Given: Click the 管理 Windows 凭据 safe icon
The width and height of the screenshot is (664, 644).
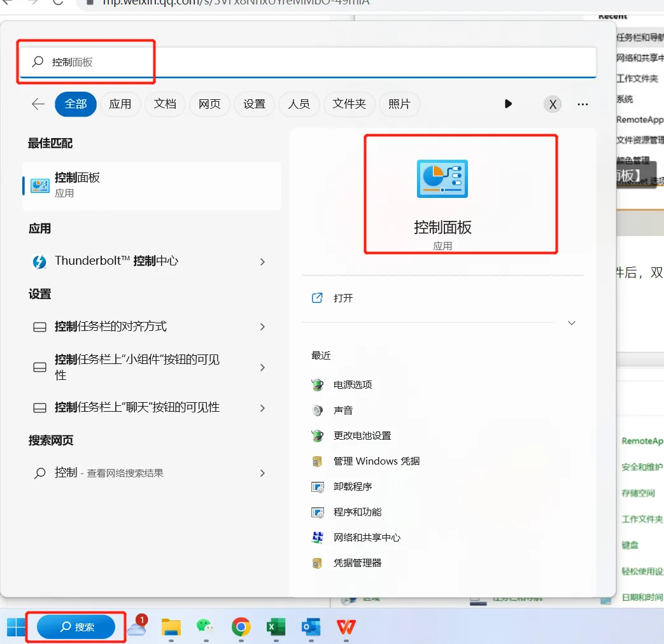Looking at the screenshot, I should (x=317, y=461).
